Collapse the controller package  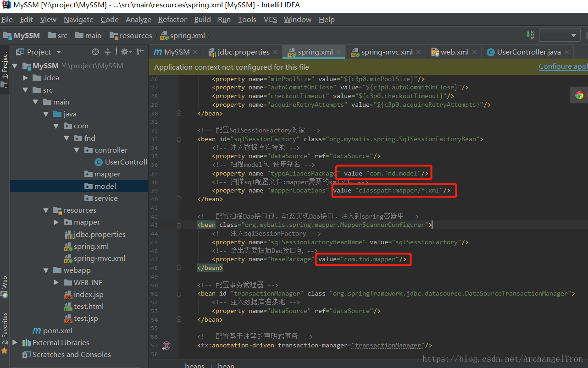[77, 150]
